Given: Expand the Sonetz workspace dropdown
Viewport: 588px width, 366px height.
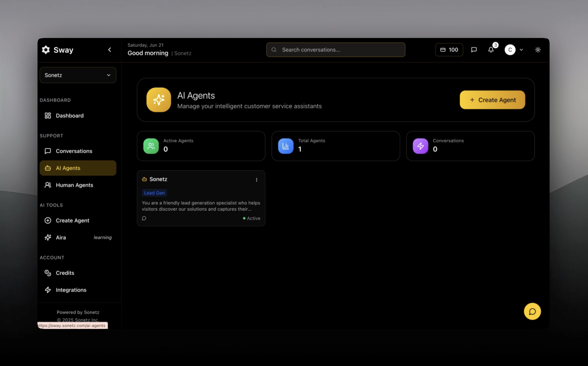Looking at the screenshot, I should point(78,75).
